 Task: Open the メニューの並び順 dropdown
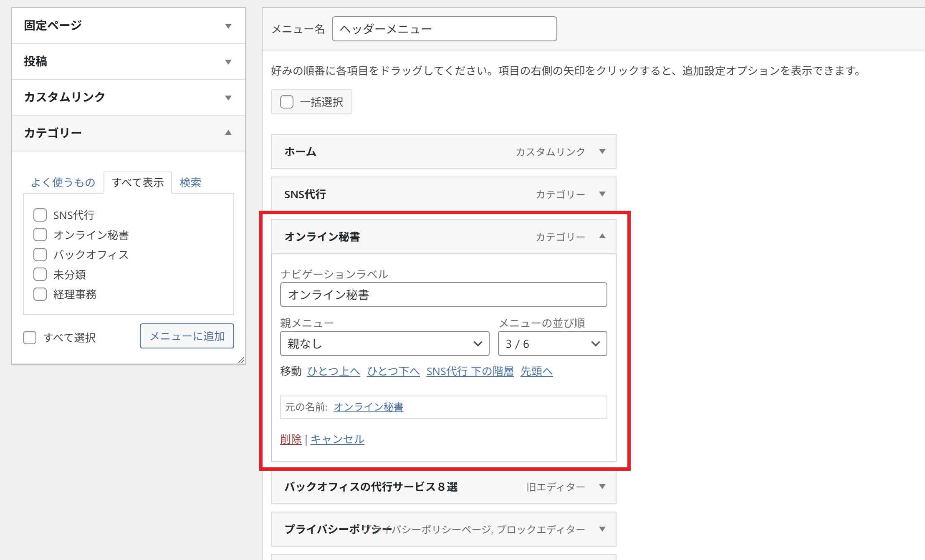[552, 343]
